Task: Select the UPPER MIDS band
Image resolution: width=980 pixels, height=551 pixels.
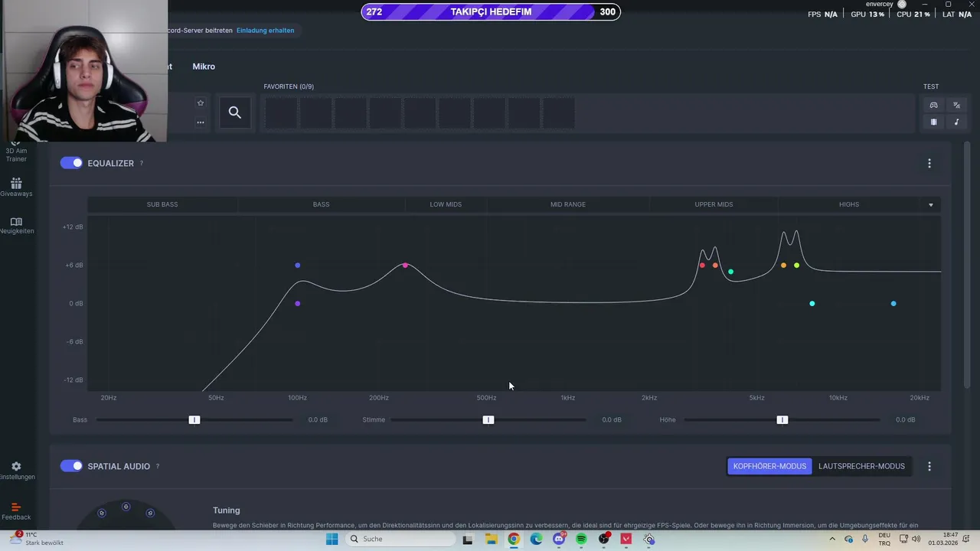Action: coord(714,204)
